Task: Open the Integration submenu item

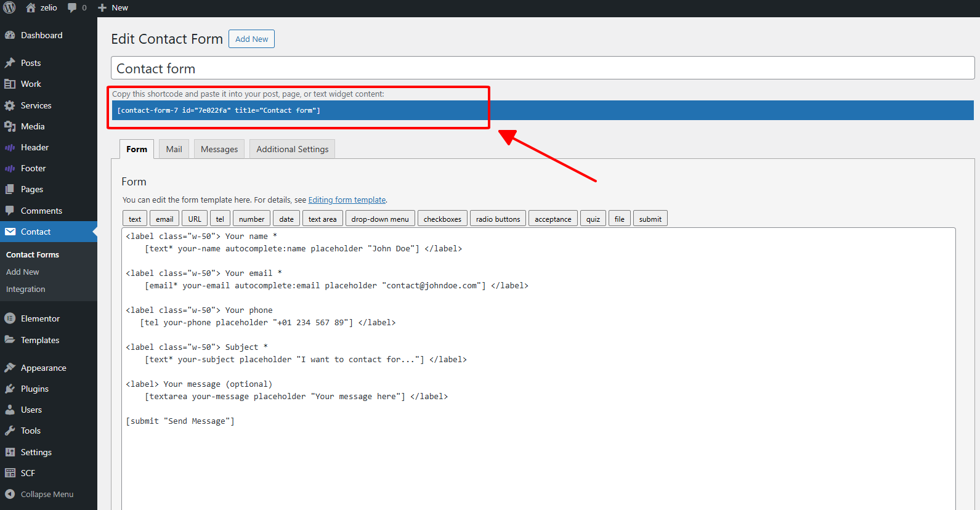Action: pyautogui.click(x=26, y=289)
